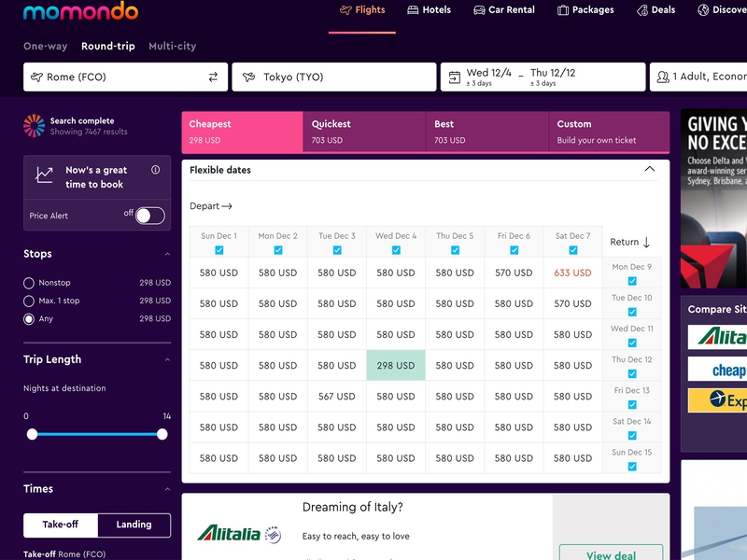Sort by Quickest 703 USD tab

click(x=364, y=132)
